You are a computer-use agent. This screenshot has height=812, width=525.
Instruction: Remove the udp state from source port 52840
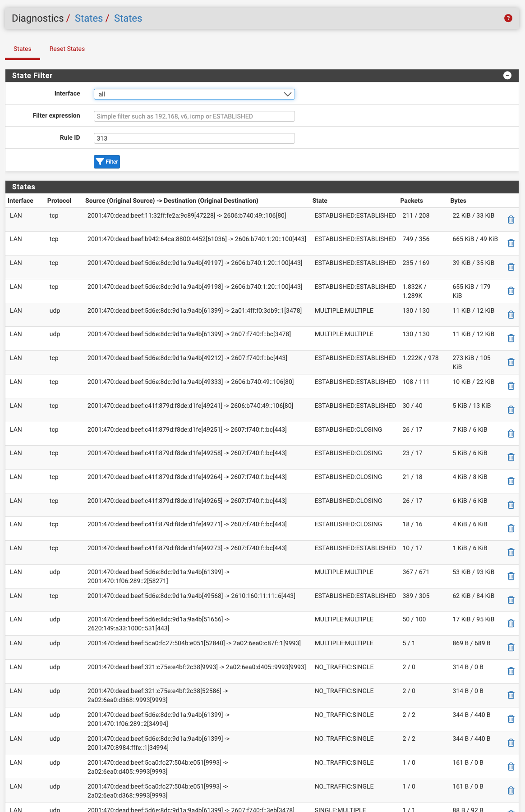point(511,647)
